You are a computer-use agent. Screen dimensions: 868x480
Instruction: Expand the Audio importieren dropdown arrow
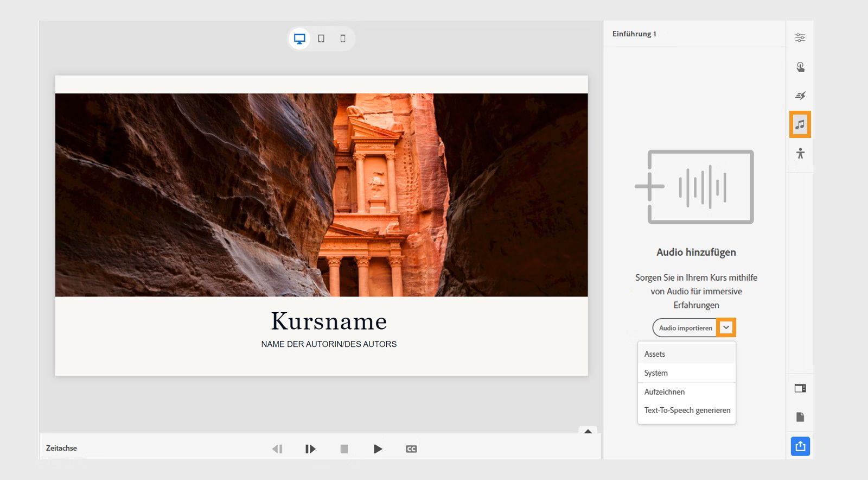click(x=726, y=327)
